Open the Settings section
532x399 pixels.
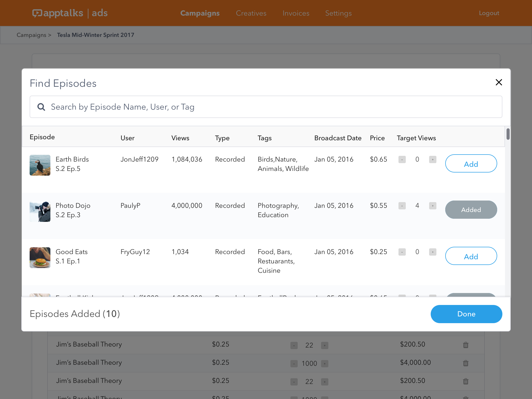point(338,13)
